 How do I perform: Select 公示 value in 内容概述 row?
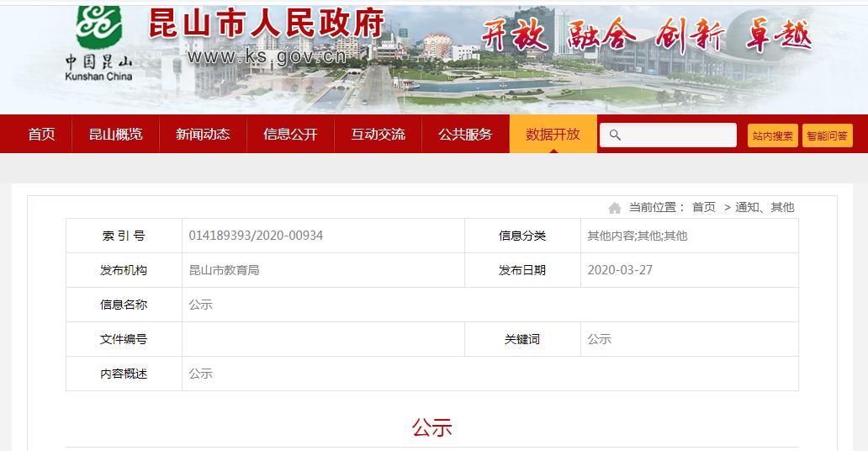click(200, 374)
